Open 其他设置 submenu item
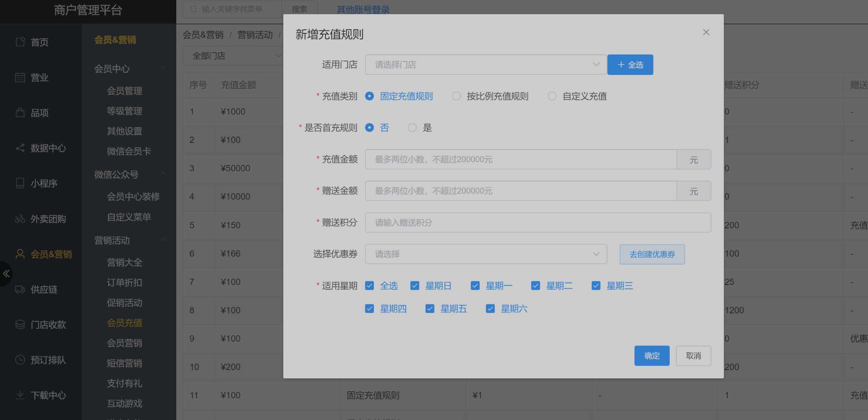This screenshot has height=420, width=868. coord(125,131)
